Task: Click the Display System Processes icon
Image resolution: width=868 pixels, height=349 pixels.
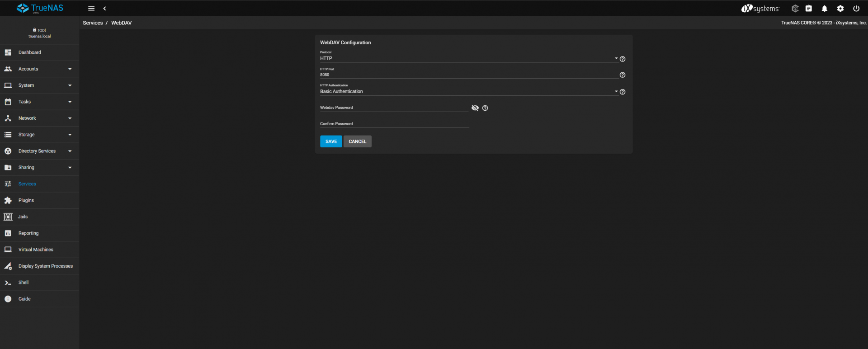Action: click(8, 266)
